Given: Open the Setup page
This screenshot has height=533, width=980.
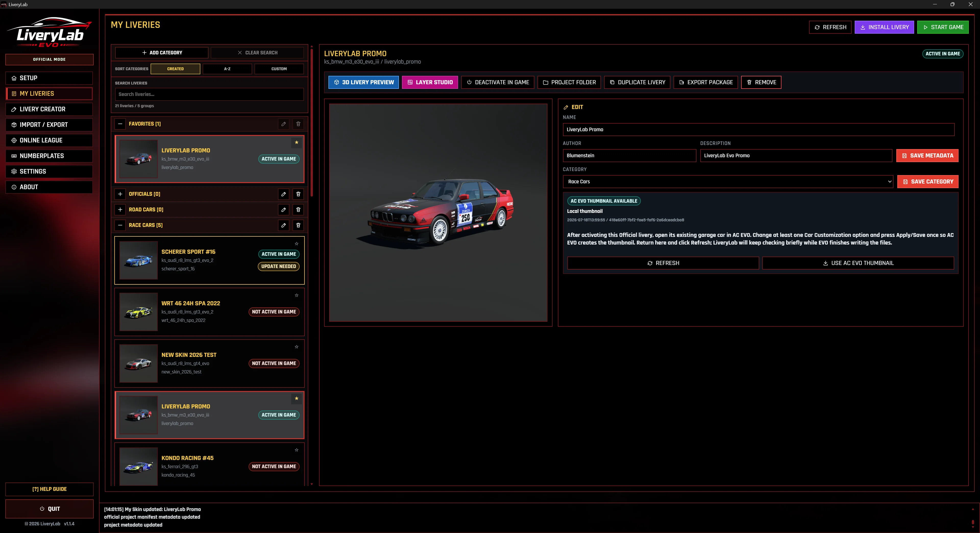Looking at the screenshot, I should (49, 78).
